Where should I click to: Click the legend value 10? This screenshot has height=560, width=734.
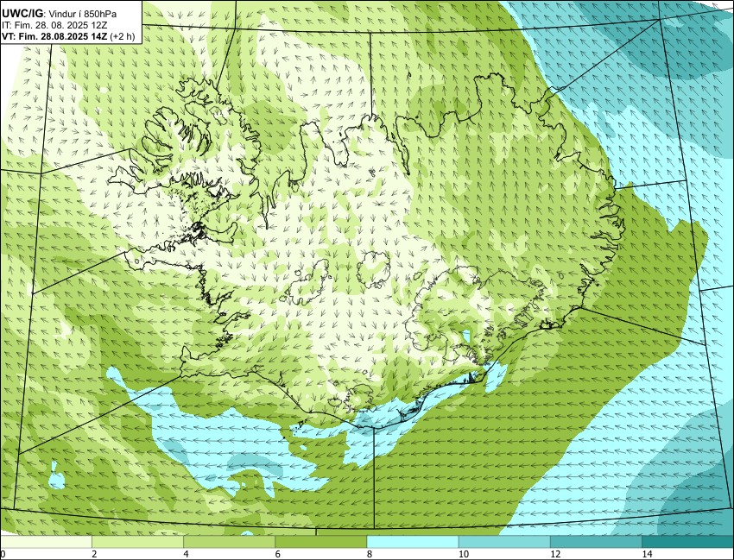point(464,554)
